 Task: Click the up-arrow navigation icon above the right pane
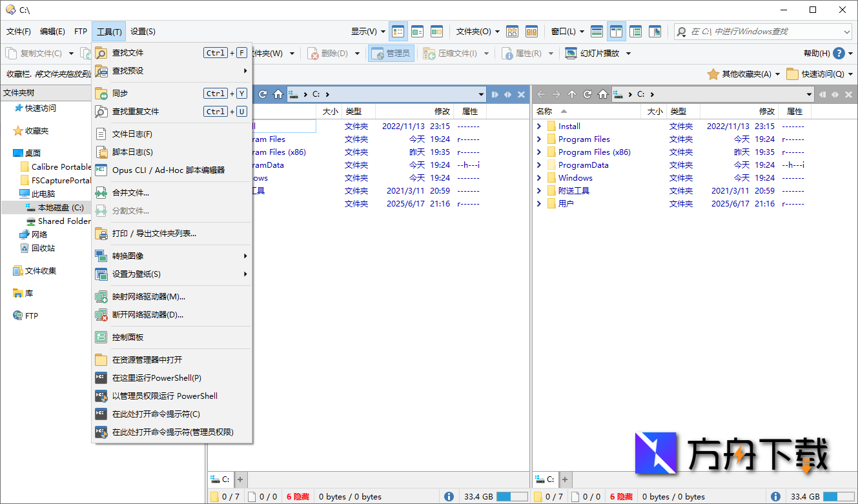tap(571, 94)
